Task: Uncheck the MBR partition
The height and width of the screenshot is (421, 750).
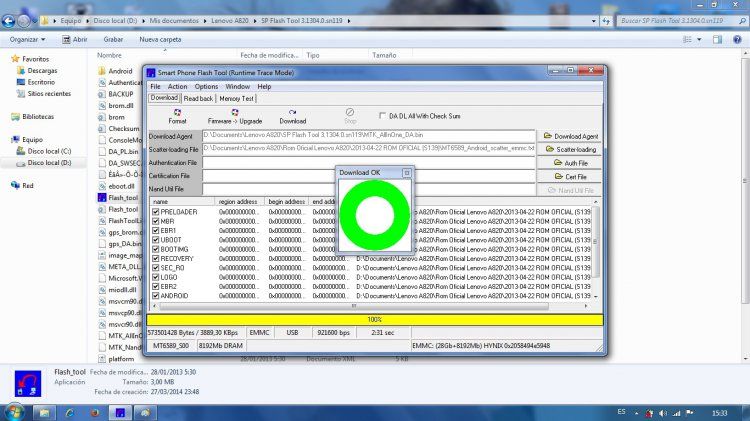Action: point(155,221)
